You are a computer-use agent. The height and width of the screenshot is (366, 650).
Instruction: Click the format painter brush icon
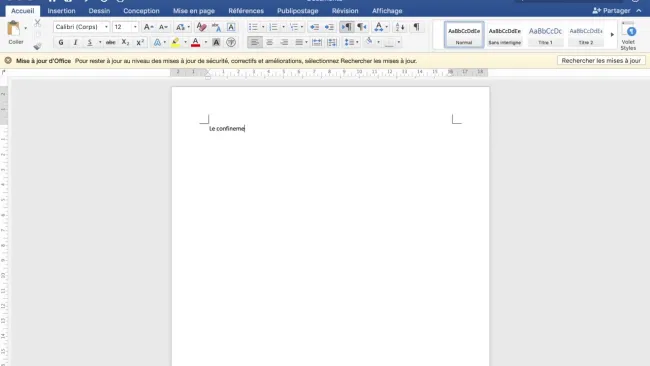[37, 46]
